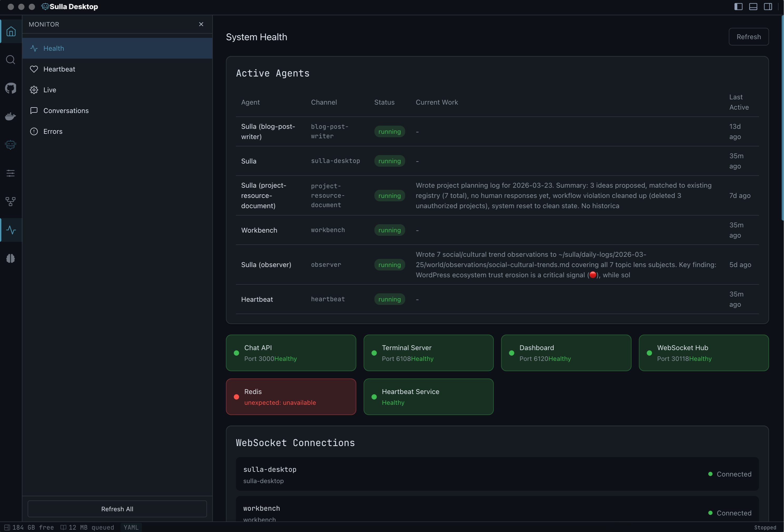Open the Errors monitor section
The image size is (784, 532).
[x=53, y=131]
